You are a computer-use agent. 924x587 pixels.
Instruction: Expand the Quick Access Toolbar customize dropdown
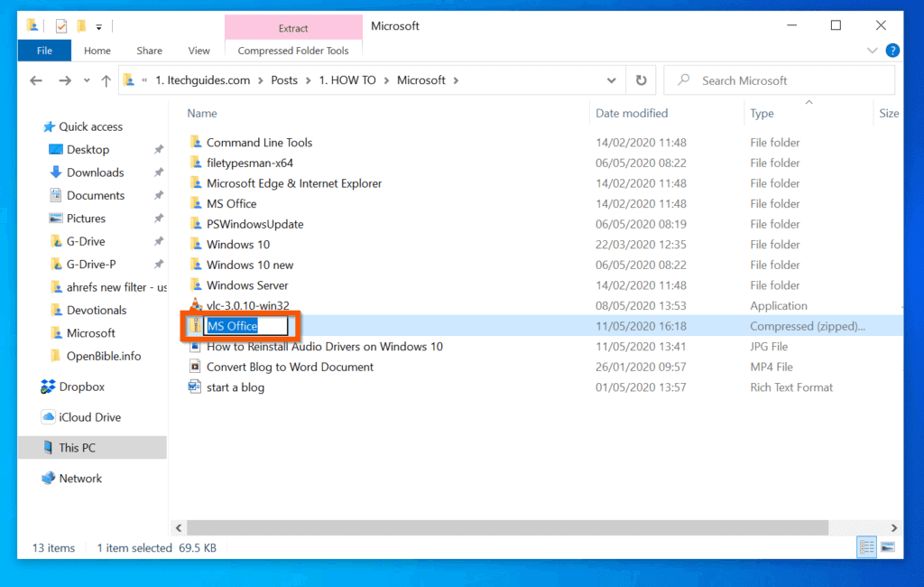[97, 25]
